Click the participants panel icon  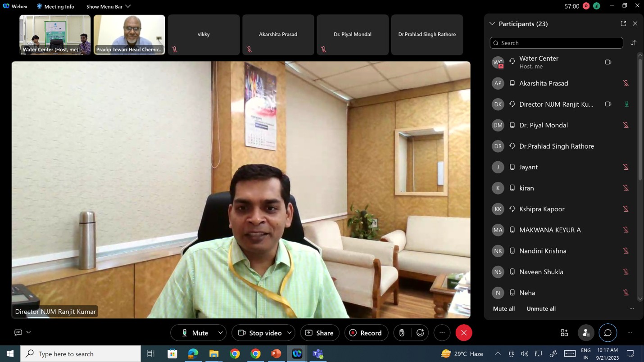(x=586, y=333)
